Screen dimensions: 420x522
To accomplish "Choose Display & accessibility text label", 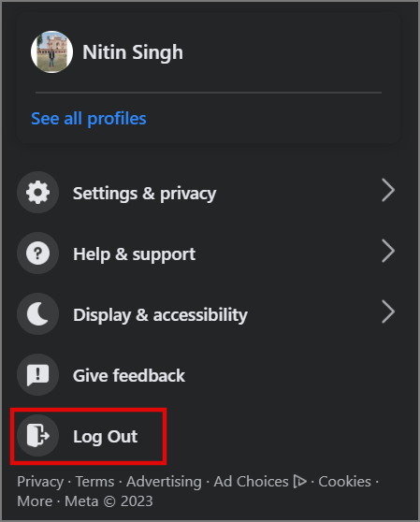I will point(160,315).
